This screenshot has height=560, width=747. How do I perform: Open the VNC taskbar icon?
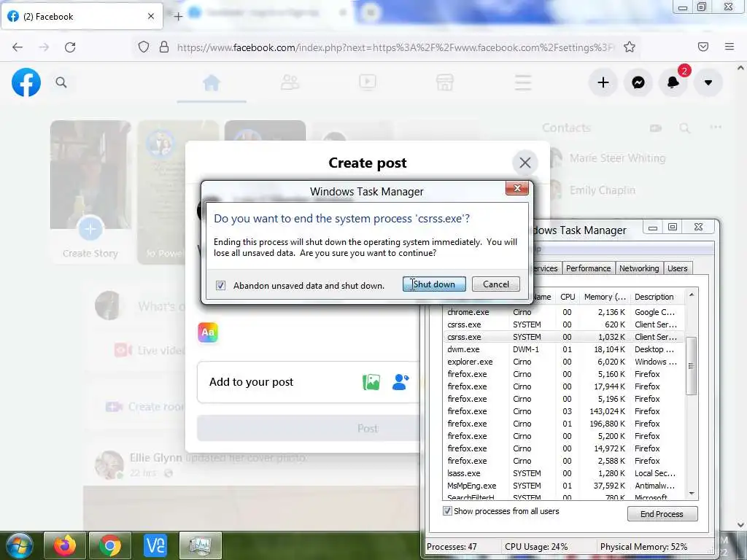click(155, 545)
